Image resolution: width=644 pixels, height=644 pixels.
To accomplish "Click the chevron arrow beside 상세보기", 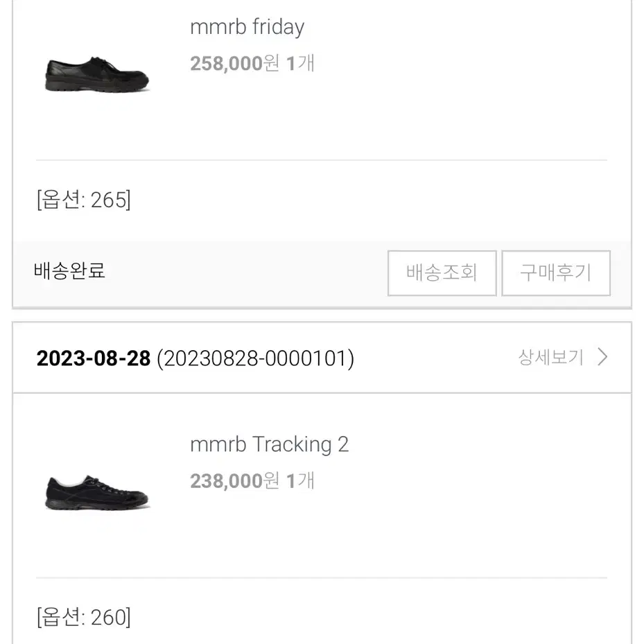I will click(x=602, y=357).
